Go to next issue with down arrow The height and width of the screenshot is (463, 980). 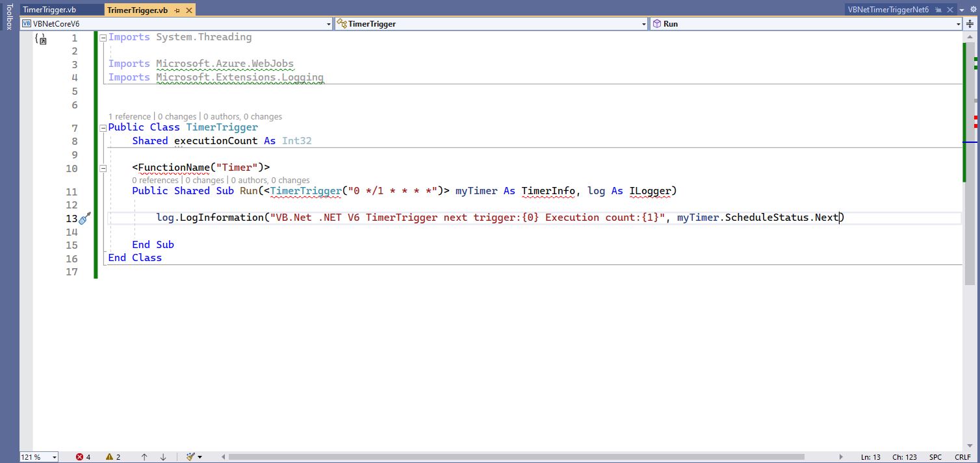(163, 457)
